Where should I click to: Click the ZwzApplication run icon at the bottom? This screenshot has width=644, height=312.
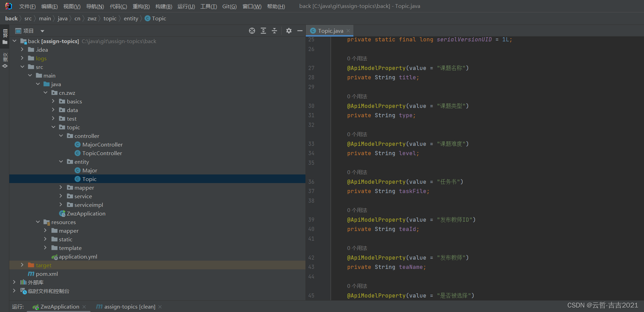tap(36, 306)
